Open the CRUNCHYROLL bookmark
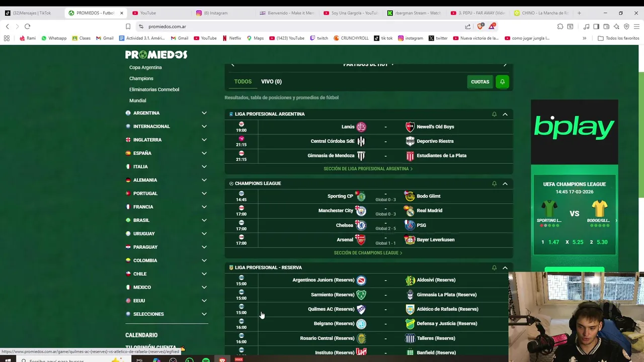 point(351,38)
